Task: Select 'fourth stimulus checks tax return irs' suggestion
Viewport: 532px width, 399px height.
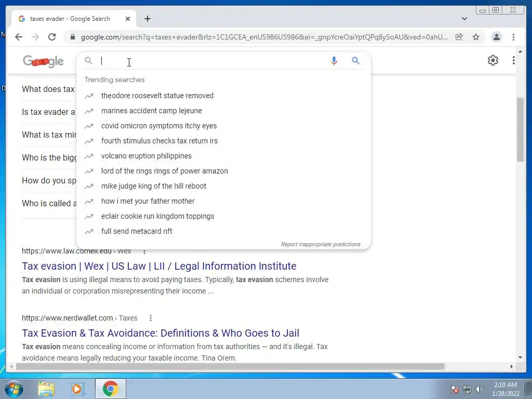Action: tap(159, 141)
